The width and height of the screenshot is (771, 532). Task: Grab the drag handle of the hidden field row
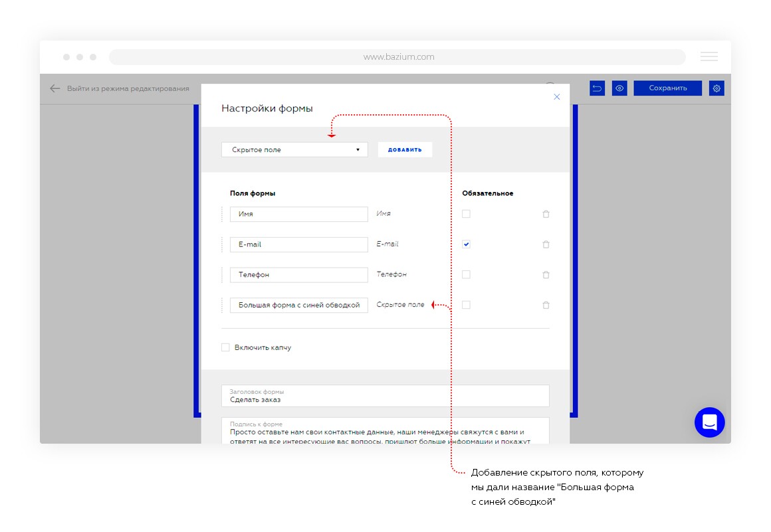[x=222, y=306]
